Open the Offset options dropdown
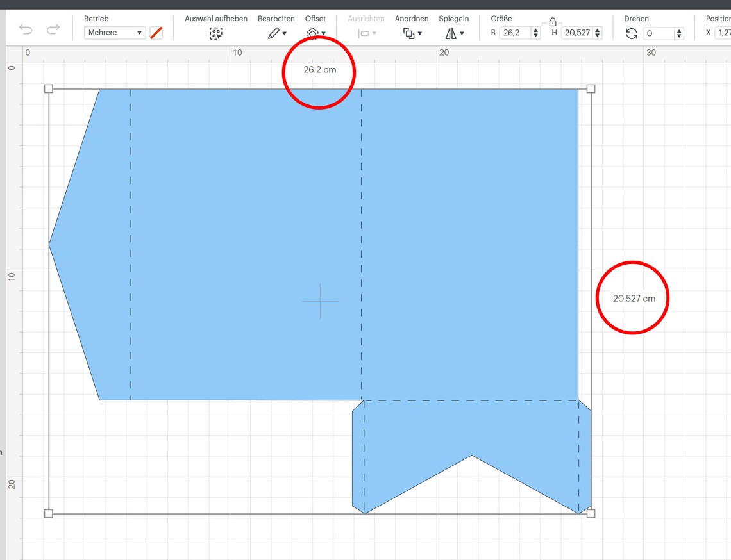This screenshot has width=731, height=560. (323, 34)
